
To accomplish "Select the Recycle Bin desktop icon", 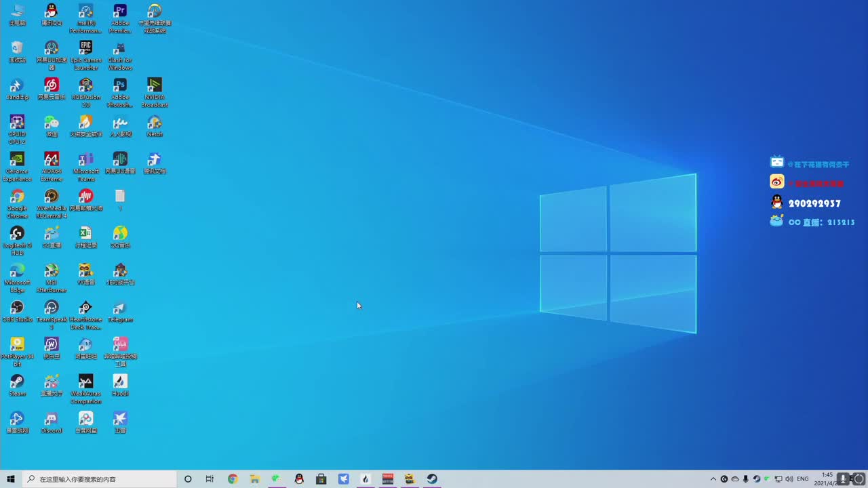I will pyautogui.click(x=17, y=52).
